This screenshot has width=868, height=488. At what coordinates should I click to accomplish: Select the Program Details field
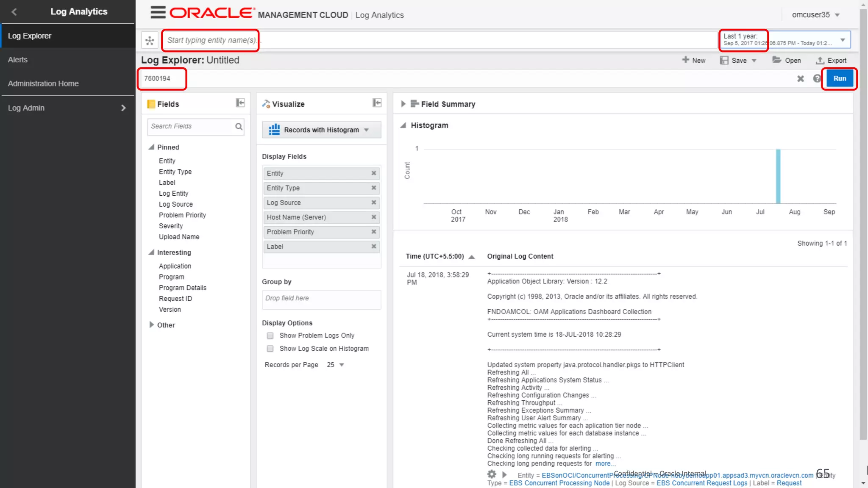click(182, 288)
